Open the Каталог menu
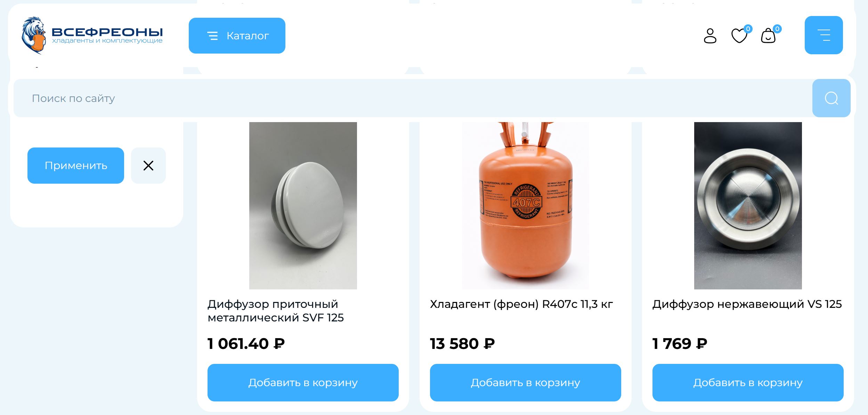This screenshot has height=415, width=868. pyautogui.click(x=237, y=35)
